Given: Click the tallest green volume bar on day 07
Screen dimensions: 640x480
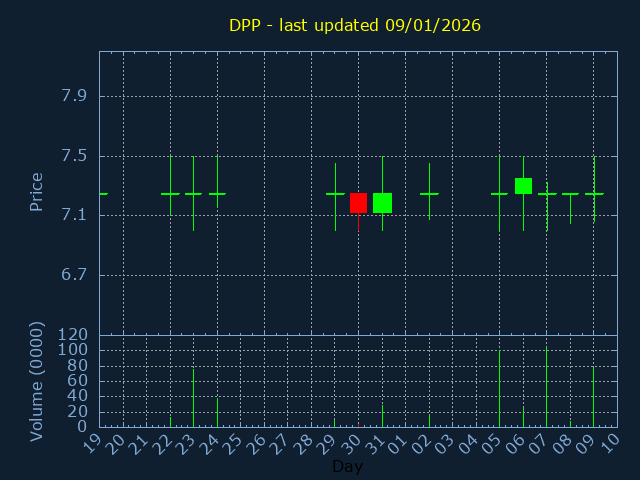Looking at the screenshot, I should 546,387.
